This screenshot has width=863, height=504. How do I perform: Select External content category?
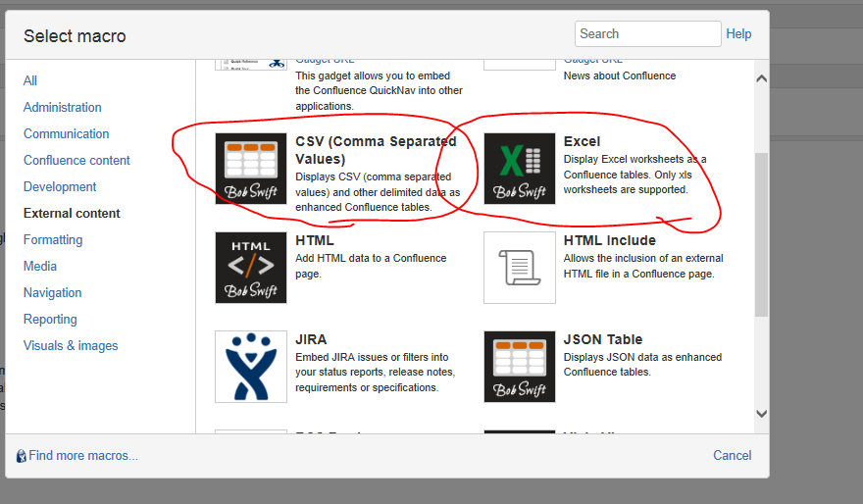pos(72,214)
